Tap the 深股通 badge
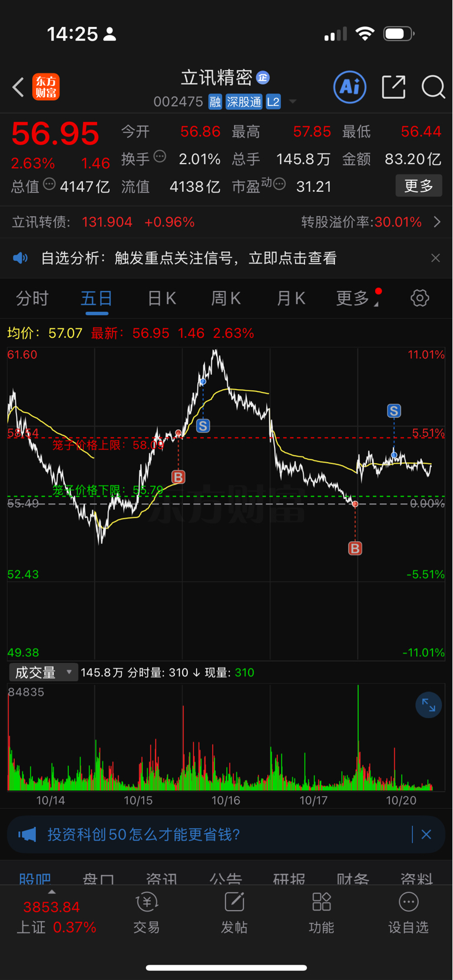 tap(244, 102)
